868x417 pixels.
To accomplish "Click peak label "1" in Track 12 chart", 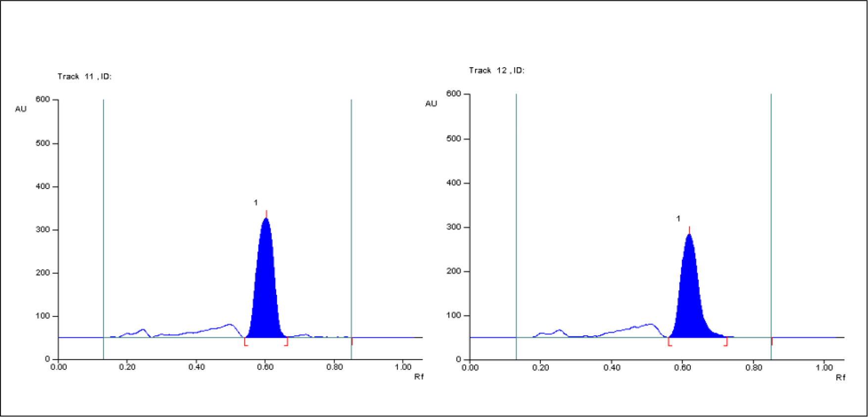I will click(x=678, y=218).
